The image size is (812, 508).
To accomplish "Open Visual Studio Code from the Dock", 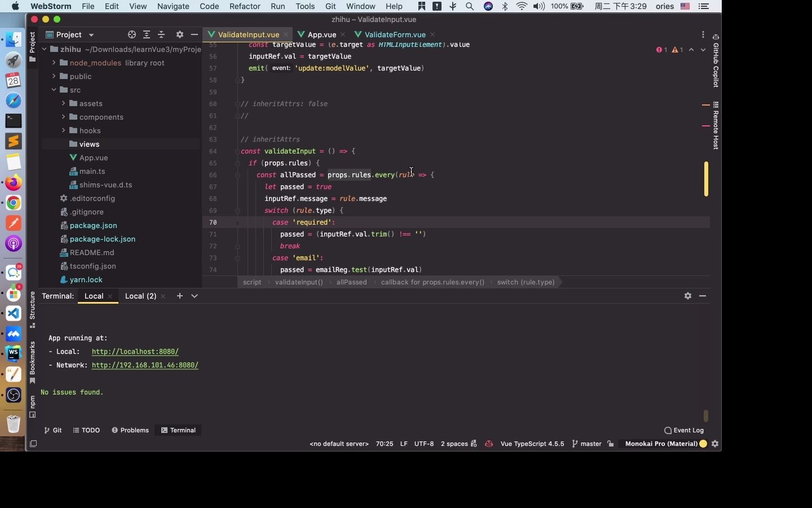I will tap(14, 313).
